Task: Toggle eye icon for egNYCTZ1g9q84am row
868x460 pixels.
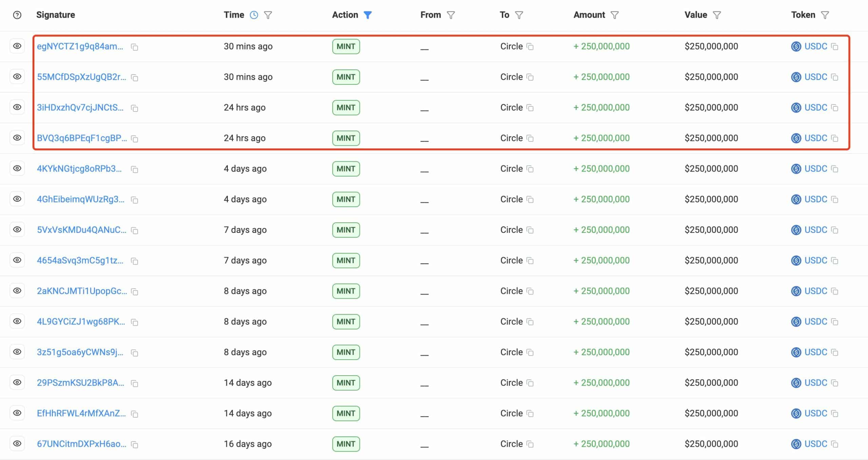Action: pos(17,46)
